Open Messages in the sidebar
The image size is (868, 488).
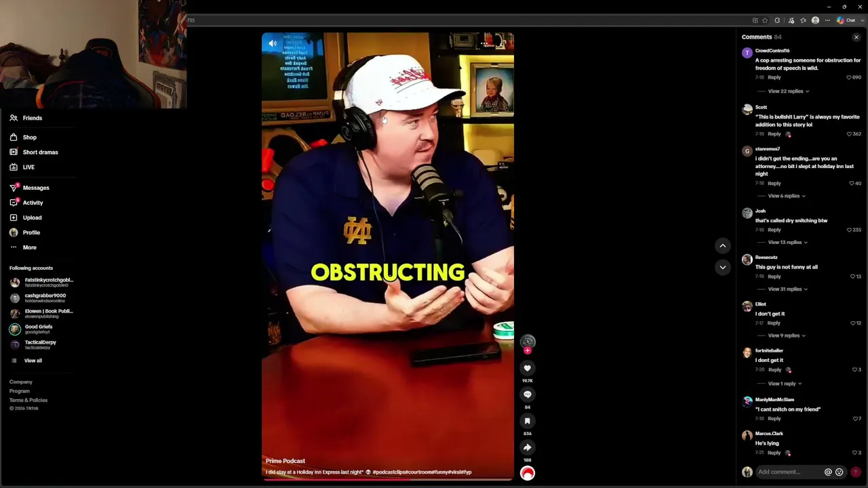click(x=36, y=188)
